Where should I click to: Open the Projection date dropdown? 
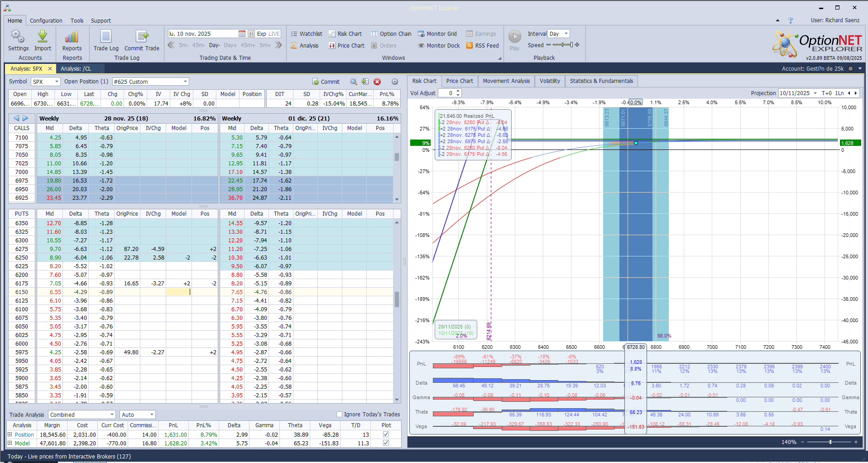(815, 93)
